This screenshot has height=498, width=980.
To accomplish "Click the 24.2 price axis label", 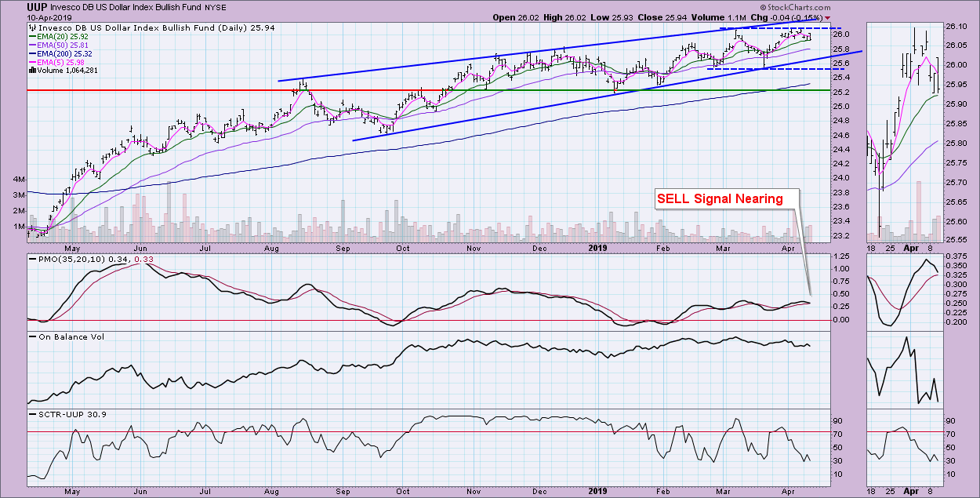I will point(842,164).
